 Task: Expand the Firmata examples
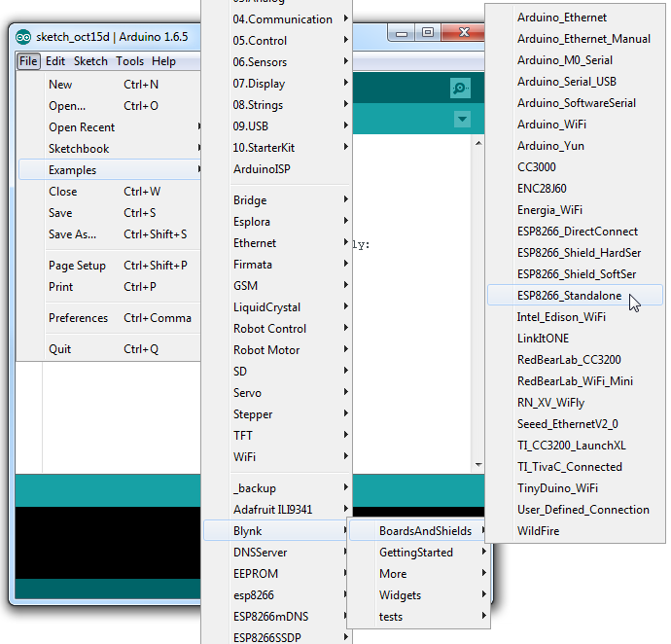(x=277, y=265)
